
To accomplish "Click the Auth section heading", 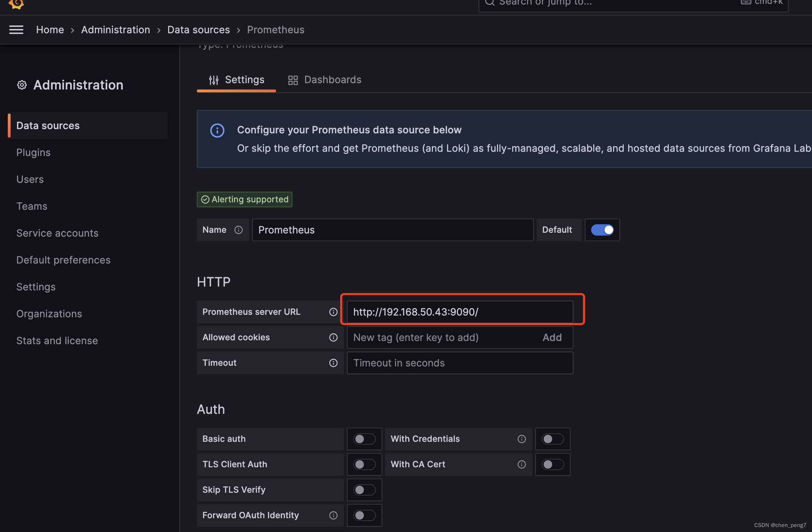I will (211, 409).
